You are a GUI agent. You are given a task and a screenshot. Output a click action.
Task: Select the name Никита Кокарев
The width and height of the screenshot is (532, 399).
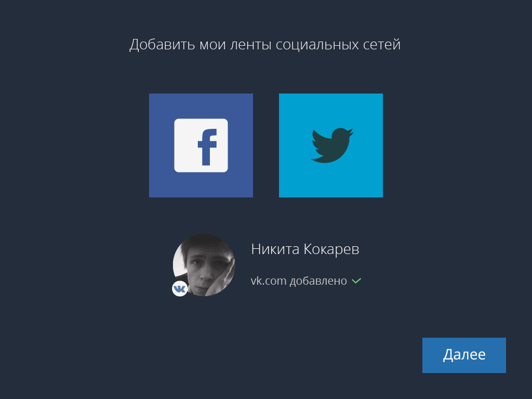(305, 249)
